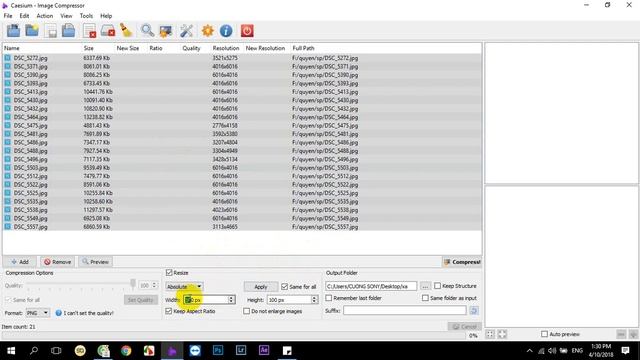The image size is (640, 360).
Task: Sort by the Resolution column header
Action: point(226,48)
